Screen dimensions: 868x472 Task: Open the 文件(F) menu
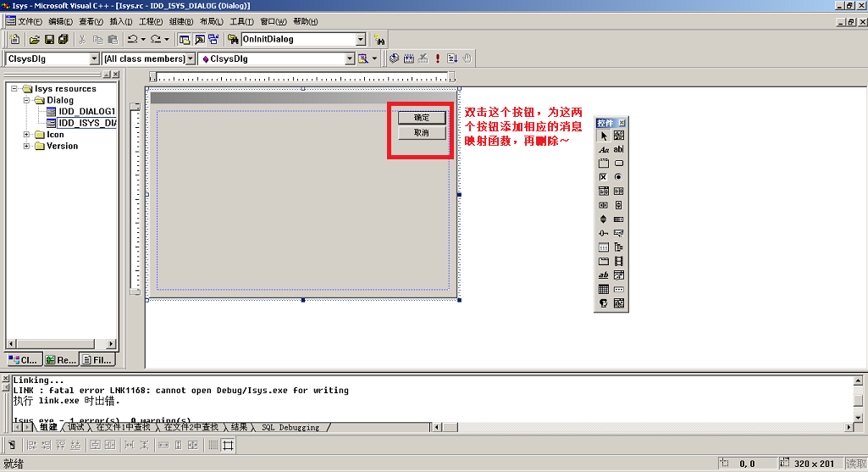tap(30, 21)
